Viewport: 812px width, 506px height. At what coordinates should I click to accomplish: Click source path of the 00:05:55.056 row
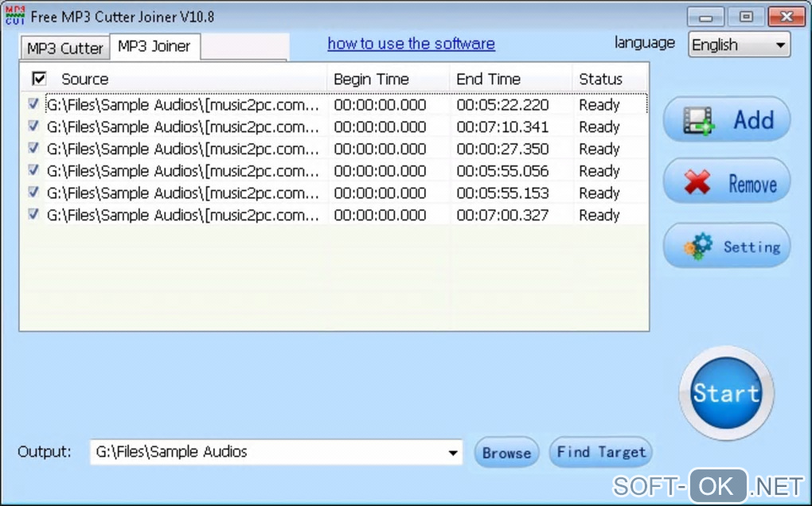[x=183, y=171]
